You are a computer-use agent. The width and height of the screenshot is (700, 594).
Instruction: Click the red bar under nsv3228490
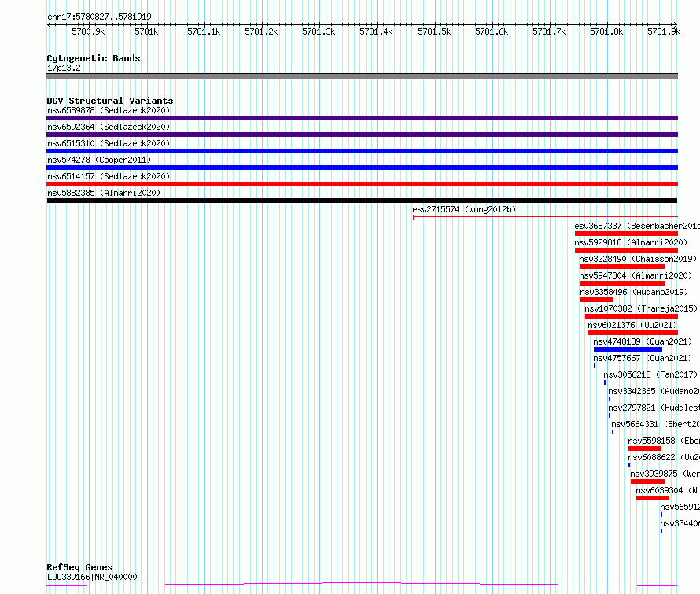622,267
